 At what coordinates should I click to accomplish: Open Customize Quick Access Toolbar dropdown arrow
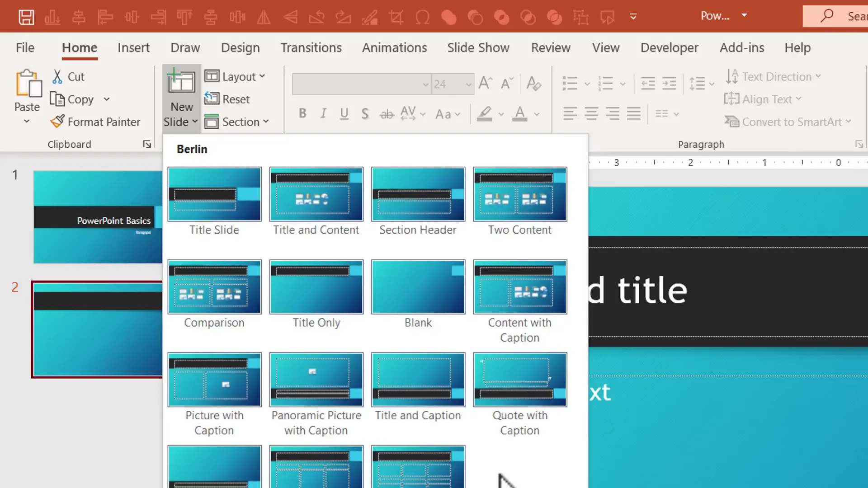pos(633,17)
